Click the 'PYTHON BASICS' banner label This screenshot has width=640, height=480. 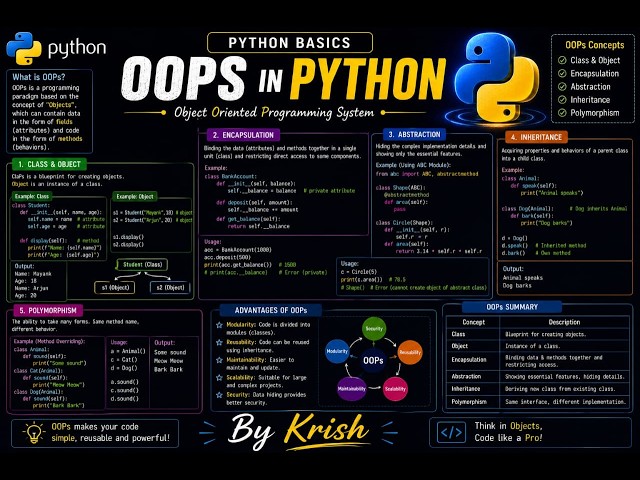[x=290, y=43]
